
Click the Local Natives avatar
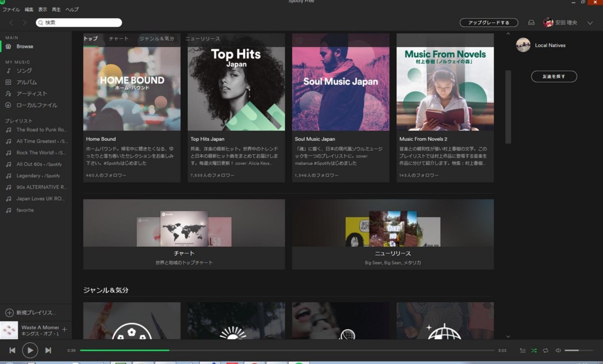click(x=523, y=45)
